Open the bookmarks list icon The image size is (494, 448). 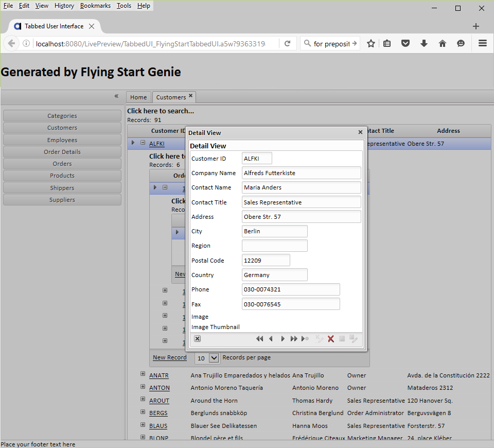point(387,43)
